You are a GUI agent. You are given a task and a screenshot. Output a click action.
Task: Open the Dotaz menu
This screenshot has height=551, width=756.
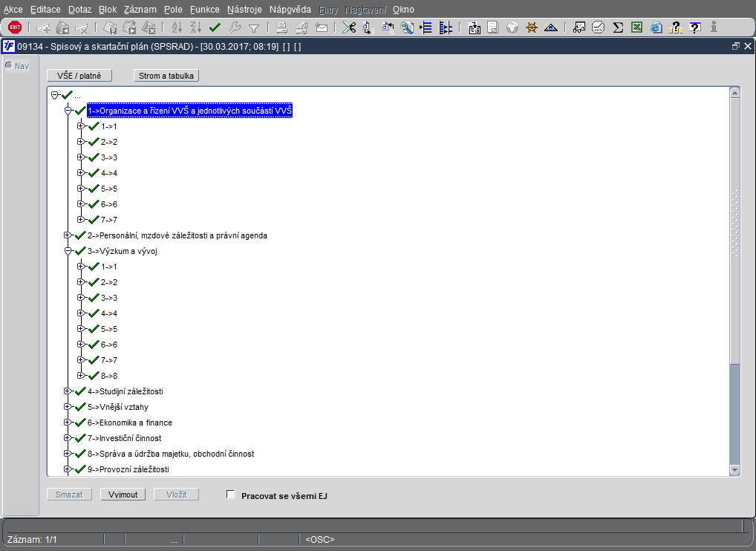(79, 10)
